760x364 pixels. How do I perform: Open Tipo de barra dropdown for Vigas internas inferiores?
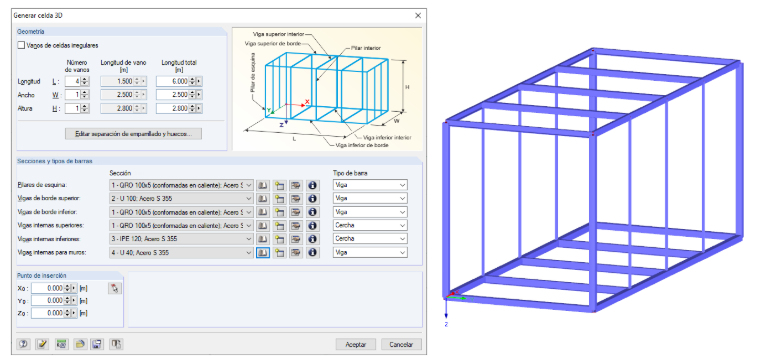point(370,239)
